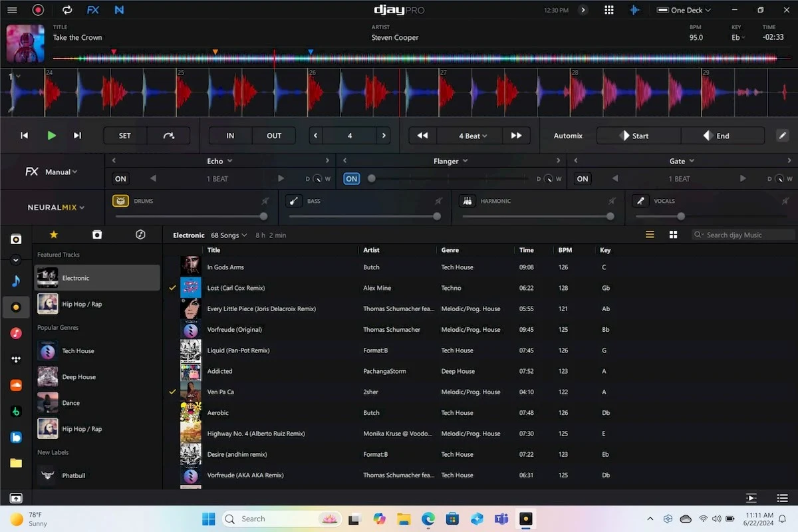Viewport: 798px width, 532px height.
Task: Toggle the Echo effect ON
Action: click(x=120, y=179)
